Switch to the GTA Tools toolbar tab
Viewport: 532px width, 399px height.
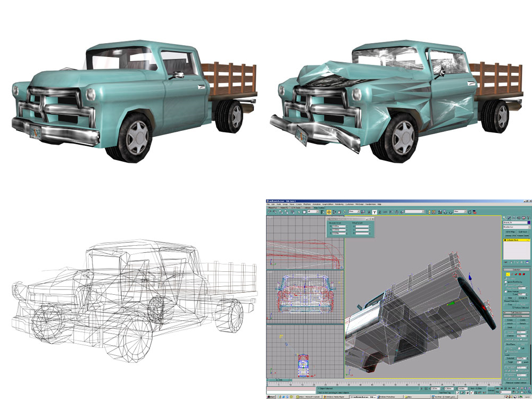click(296, 207)
